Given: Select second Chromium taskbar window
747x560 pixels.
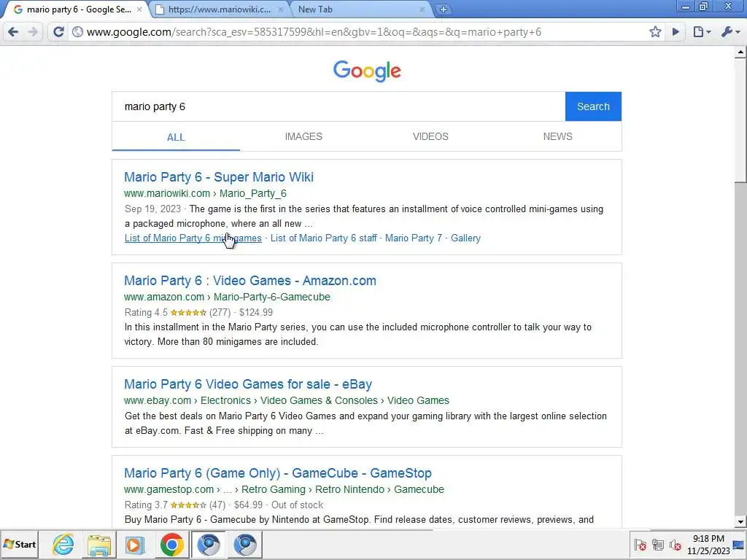Looking at the screenshot, I should pyautogui.click(x=245, y=544).
